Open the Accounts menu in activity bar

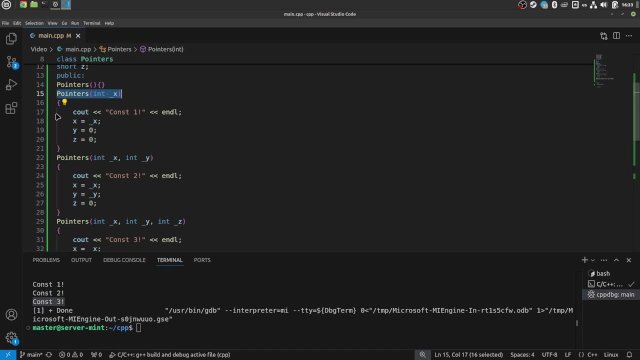pyautogui.click(x=11, y=315)
